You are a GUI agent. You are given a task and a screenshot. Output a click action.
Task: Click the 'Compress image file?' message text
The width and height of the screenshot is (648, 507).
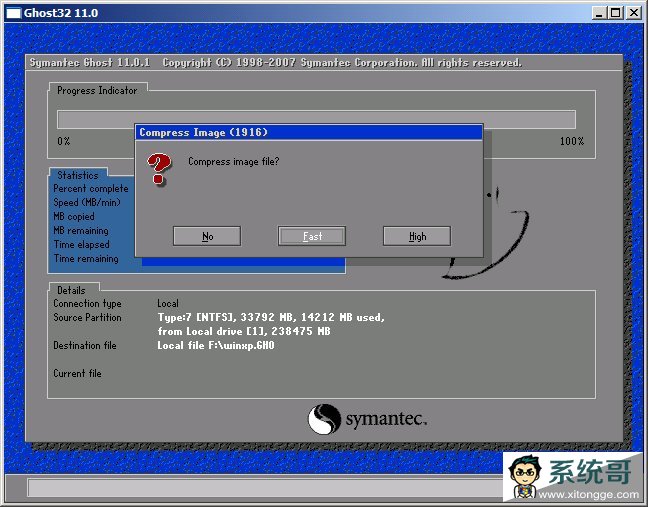pyautogui.click(x=233, y=162)
